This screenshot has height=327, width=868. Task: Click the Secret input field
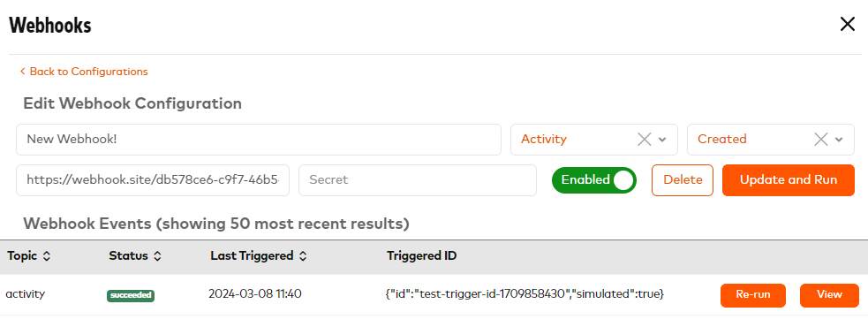click(x=418, y=180)
